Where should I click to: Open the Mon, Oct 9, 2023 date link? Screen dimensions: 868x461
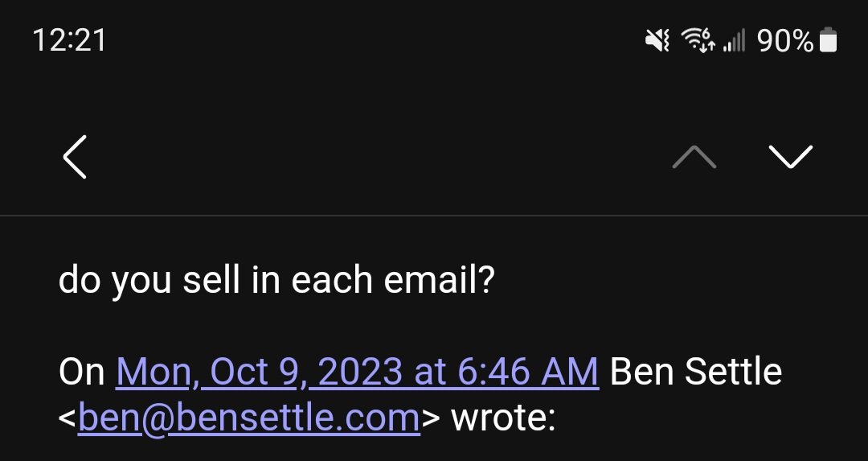(x=358, y=372)
